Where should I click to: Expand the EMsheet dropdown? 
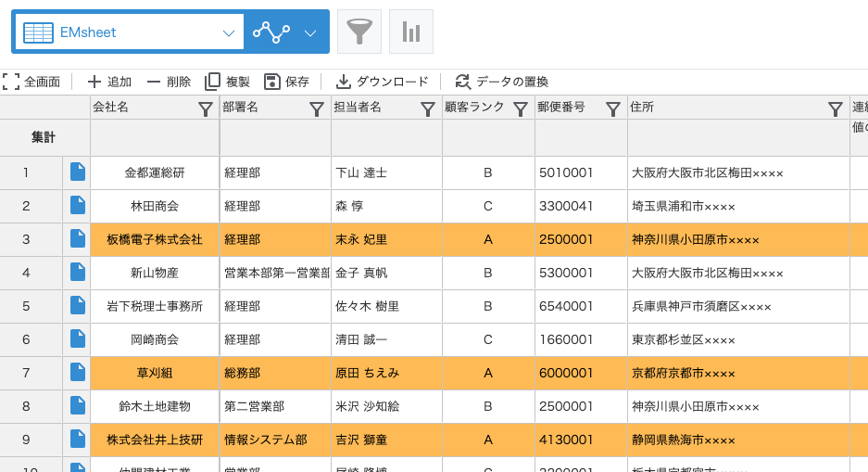click(229, 32)
